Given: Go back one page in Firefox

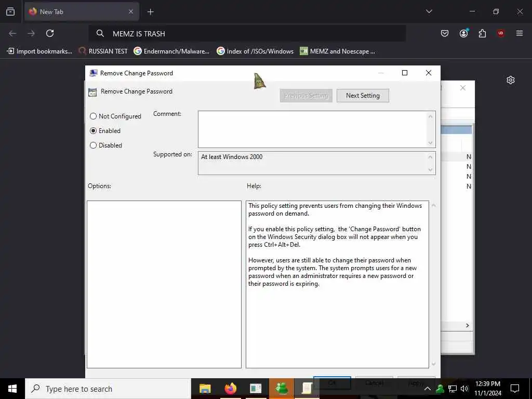Looking at the screenshot, I should pyautogui.click(x=12, y=33).
